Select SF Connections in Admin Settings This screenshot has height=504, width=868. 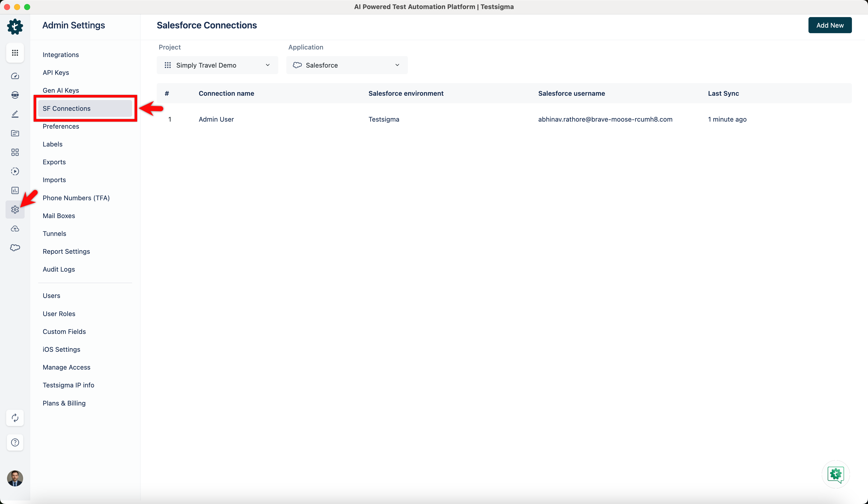67,109
